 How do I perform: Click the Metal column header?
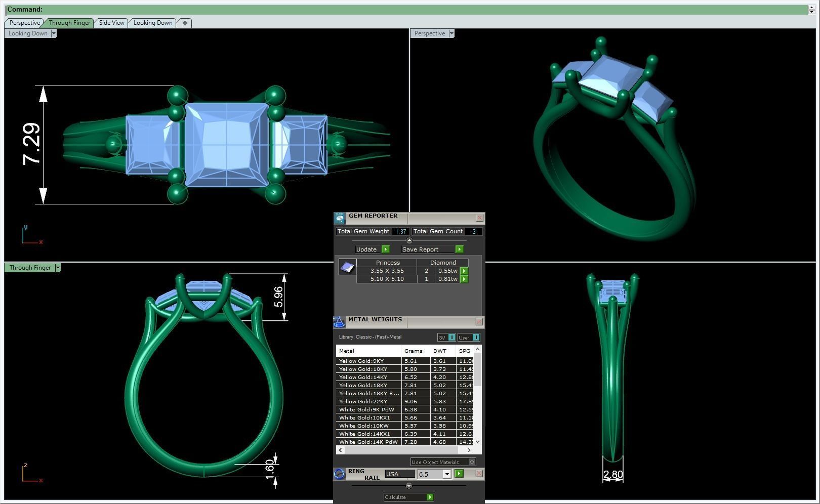pos(368,351)
